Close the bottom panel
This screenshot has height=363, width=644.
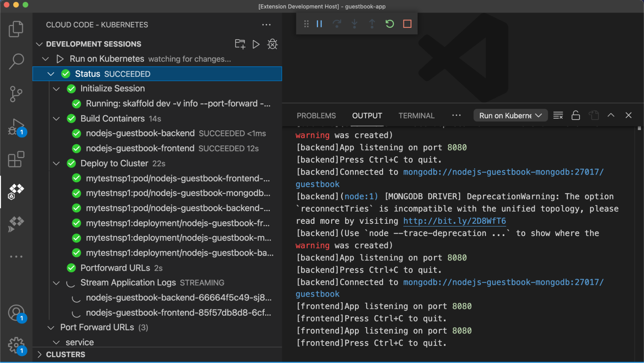click(x=629, y=115)
